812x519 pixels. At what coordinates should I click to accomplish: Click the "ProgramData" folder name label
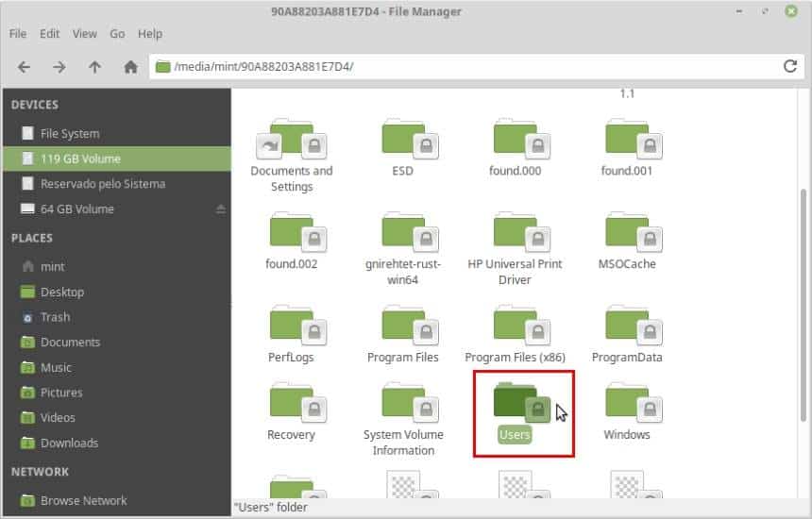[x=627, y=357]
